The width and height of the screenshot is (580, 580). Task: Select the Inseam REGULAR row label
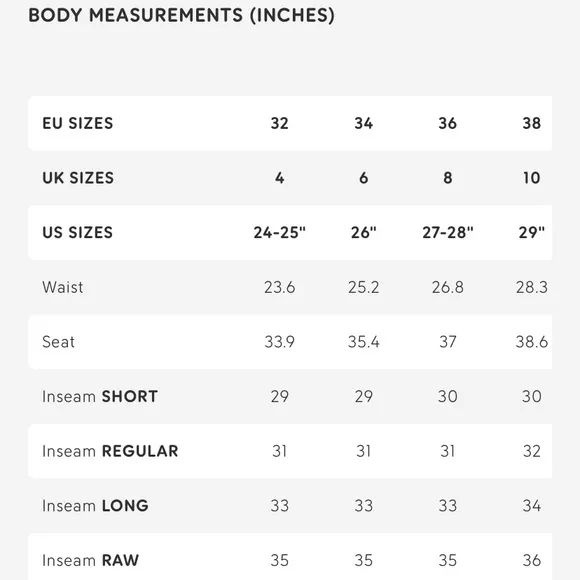pos(110,451)
